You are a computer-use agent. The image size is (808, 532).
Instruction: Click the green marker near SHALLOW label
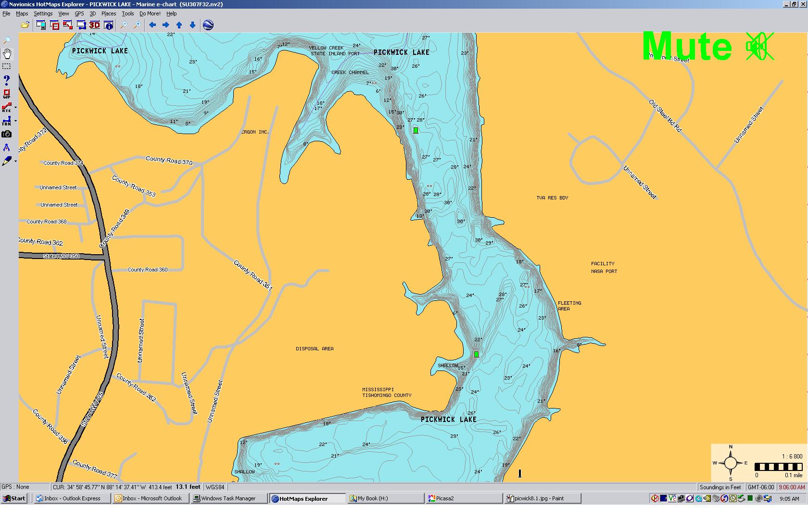point(476,354)
